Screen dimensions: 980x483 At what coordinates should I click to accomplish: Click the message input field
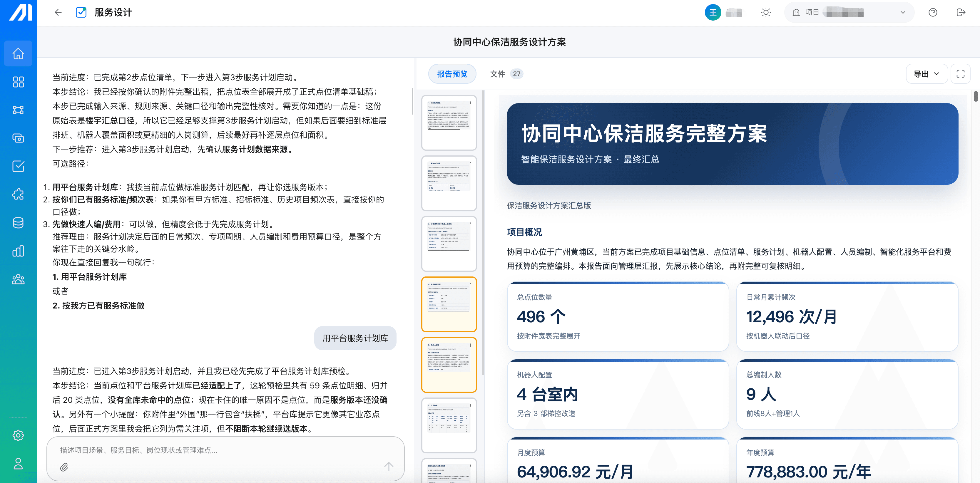[225, 450]
